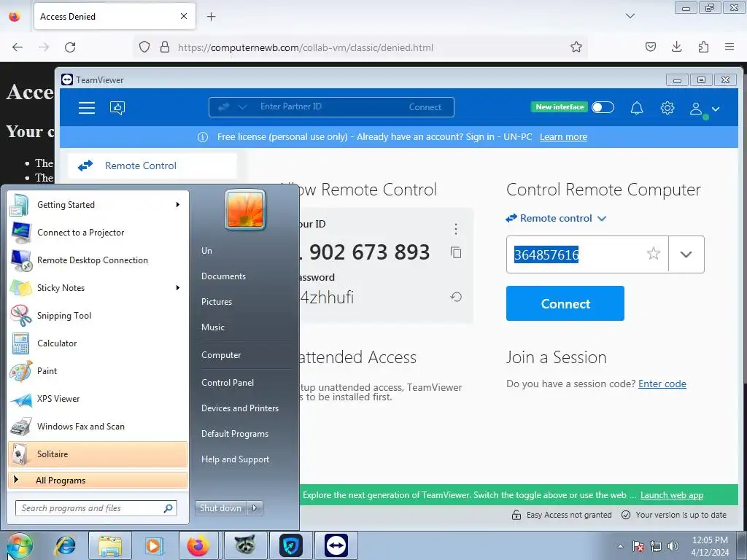Screen dimensions: 747x560
Task: Show hidden tray icons arrow
Action: [620, 546]
